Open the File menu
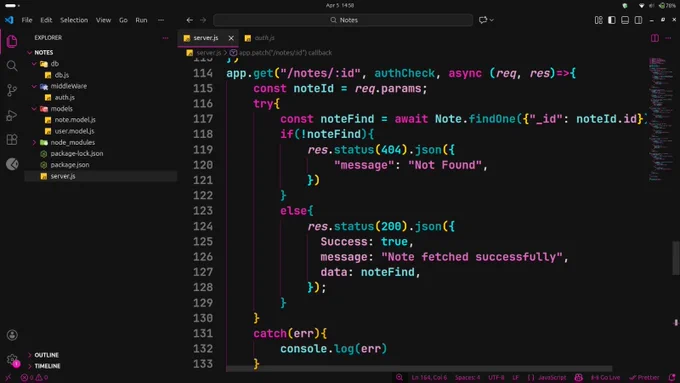The image size is (680, 383). 27,20
